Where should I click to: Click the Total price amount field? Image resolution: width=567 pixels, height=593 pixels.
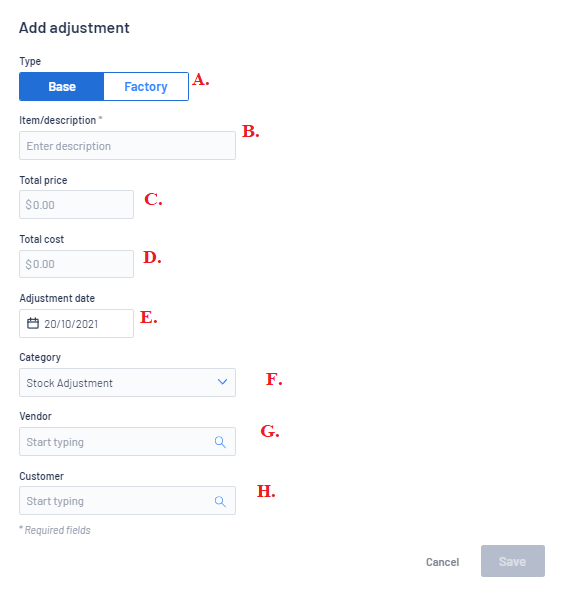pyautogui.click(x=76, y=205)
